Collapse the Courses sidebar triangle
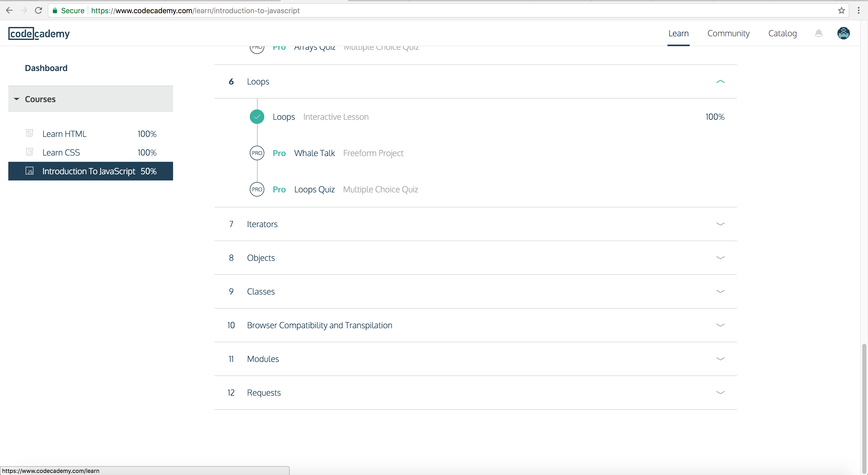The height and width of the screenshot is (475, 868). (16, 99)
